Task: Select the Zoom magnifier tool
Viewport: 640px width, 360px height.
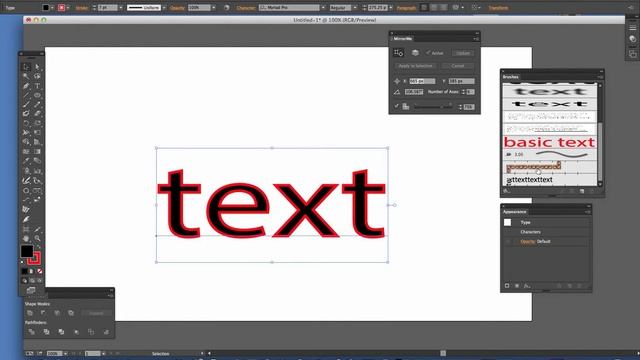Action: pyautogui.click(x=37, y=238)
